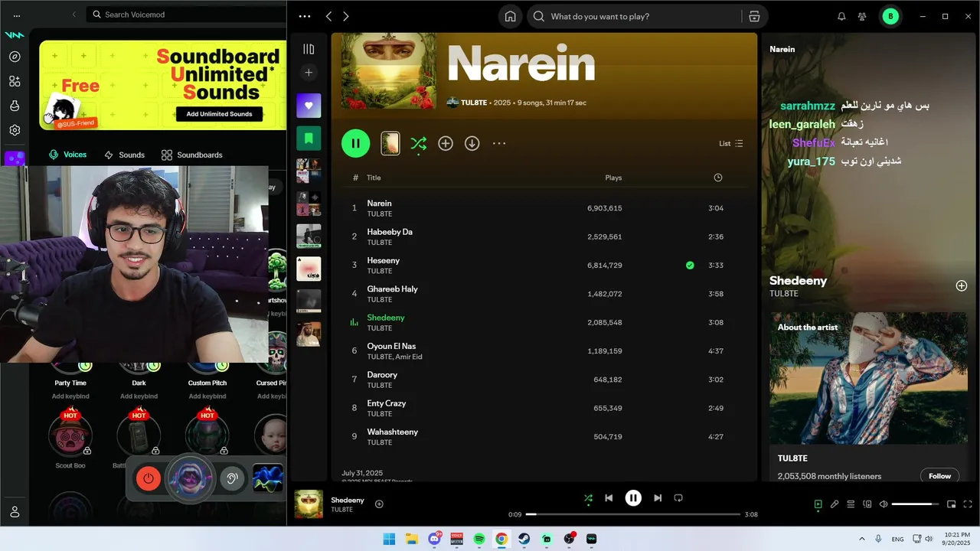Toggle saved checkmark on Heseeny
The width and height of the screenshot is (980, 551).
tap(690, 266)
